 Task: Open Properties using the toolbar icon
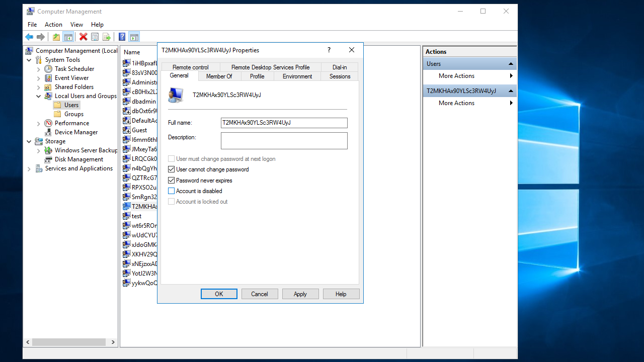pos(95,37)
